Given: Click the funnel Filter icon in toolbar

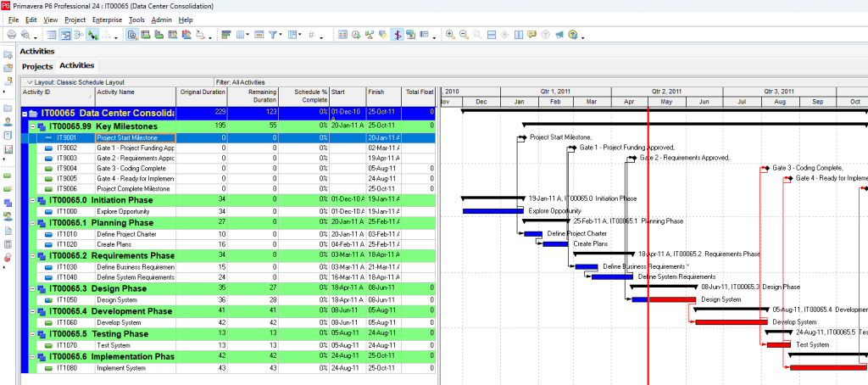Looking at the screenshot, I should point(273,35).
